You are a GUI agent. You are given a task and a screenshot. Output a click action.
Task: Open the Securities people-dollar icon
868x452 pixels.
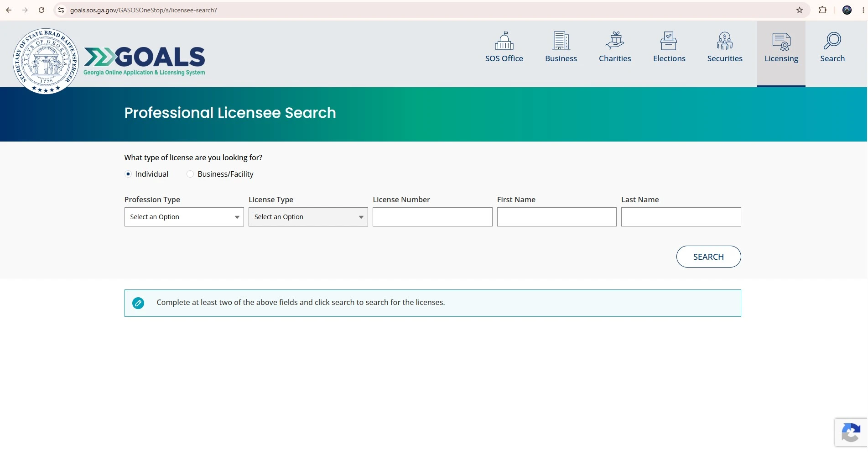(x=725, y=41)
